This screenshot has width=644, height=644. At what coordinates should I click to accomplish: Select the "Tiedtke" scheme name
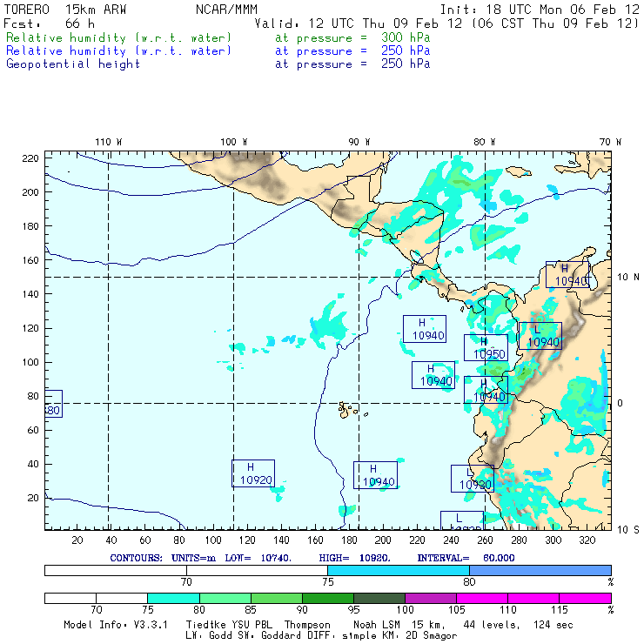(205, 625)
